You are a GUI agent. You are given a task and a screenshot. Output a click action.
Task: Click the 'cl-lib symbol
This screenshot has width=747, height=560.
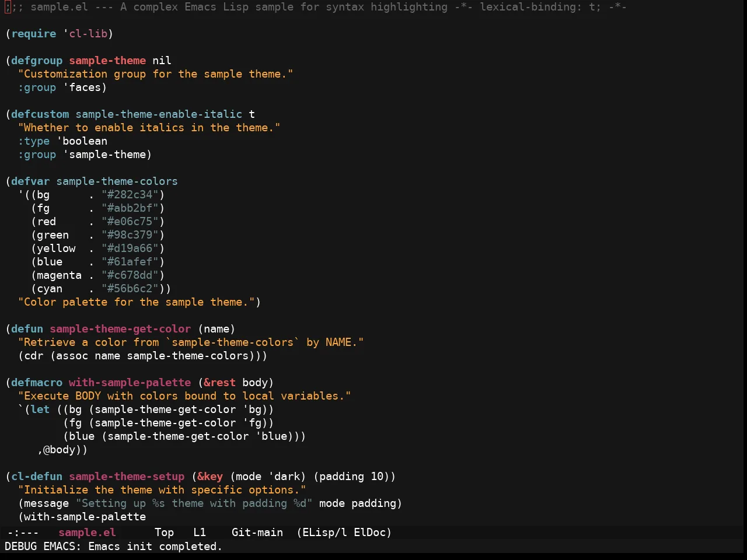pyautogui.click(x=85, y=34)
